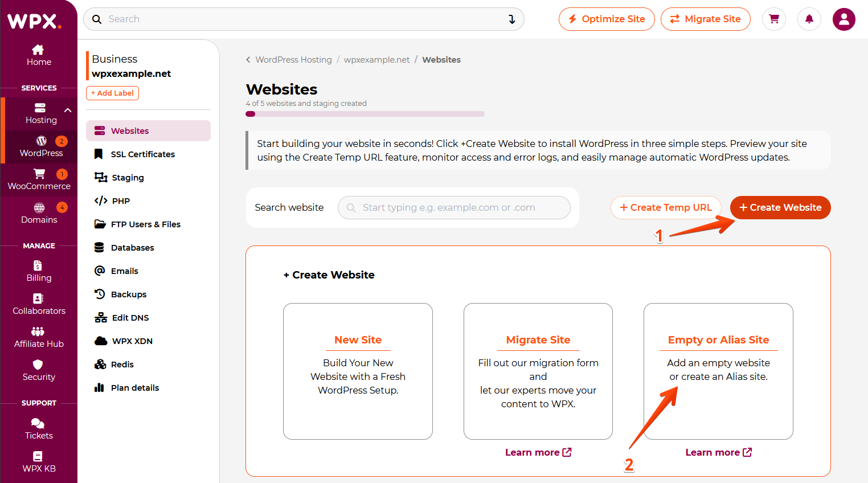Open WPX XDN menu item
Viewport: 868px width, 483px height.
coord(148,341)
